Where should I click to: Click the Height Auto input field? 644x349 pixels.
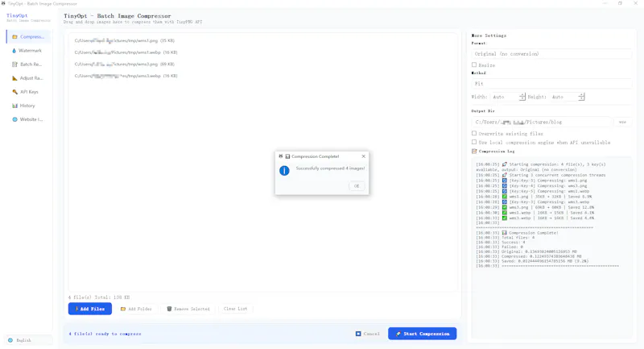[x=564, y=97]
